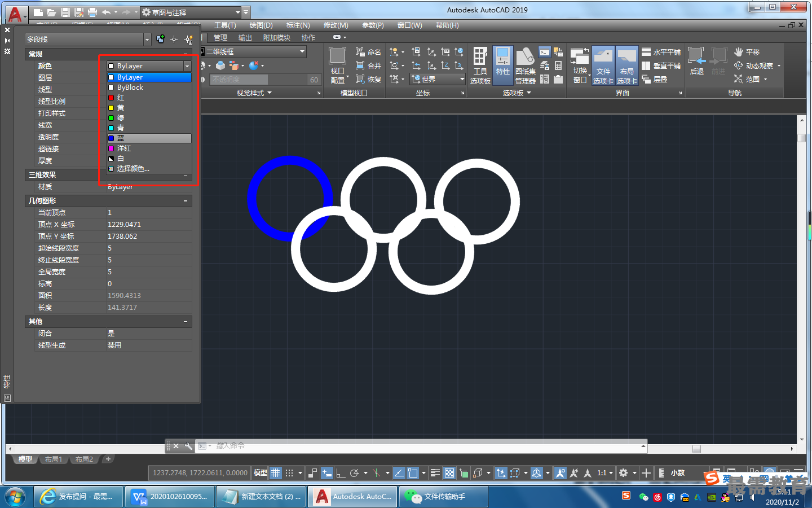The height and width of the screenshot is (508, 812).
Task: Click the Toggle PICKADD value icon in Properties palette
Action: coord(160,39)
